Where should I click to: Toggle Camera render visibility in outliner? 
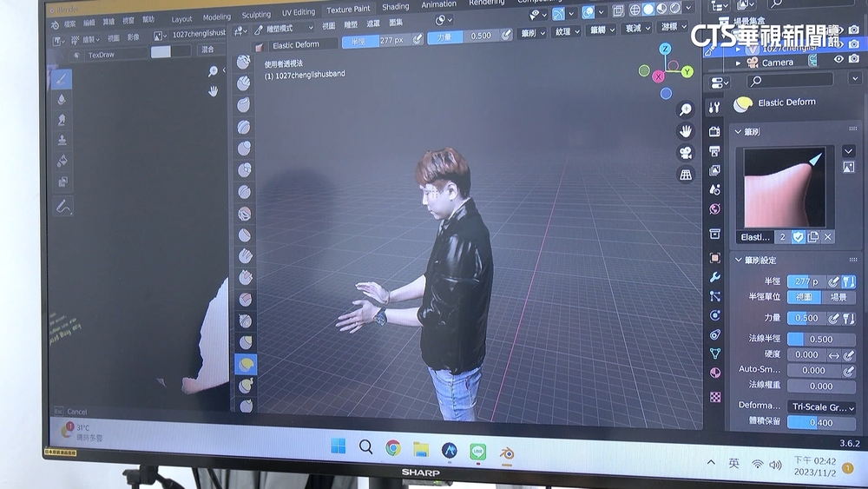pos(854,58)
